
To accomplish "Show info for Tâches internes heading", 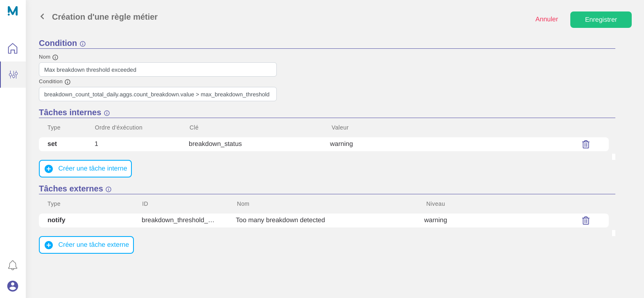I will pos(107,113).
